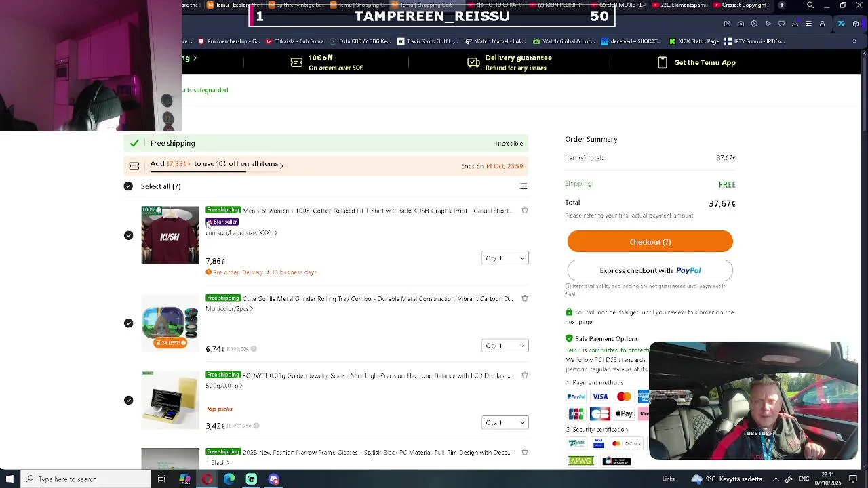Click the Safe Payment Options heading

point(606,339)
